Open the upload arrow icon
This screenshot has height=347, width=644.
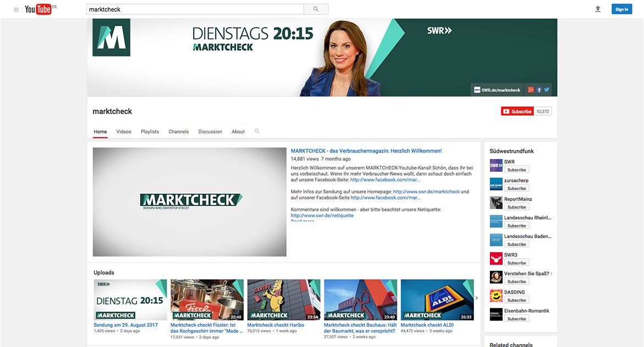[598, 9]
